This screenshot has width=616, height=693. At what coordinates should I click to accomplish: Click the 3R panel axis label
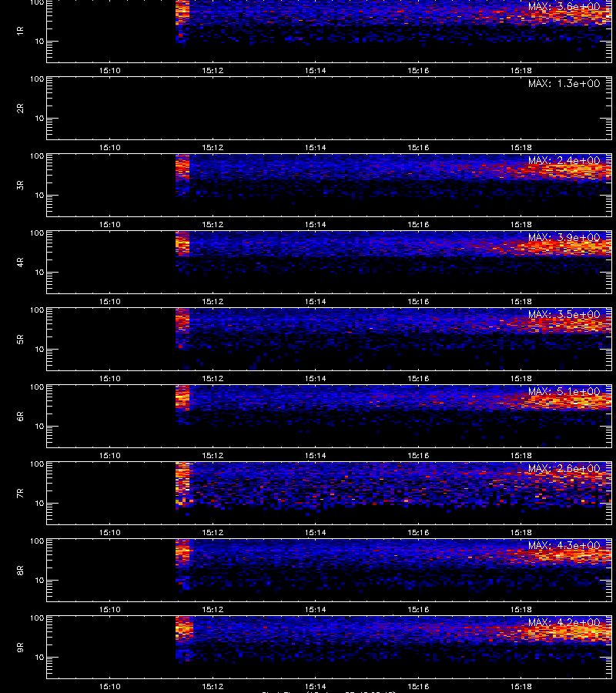pyautogui.click(x=20, y=185)
